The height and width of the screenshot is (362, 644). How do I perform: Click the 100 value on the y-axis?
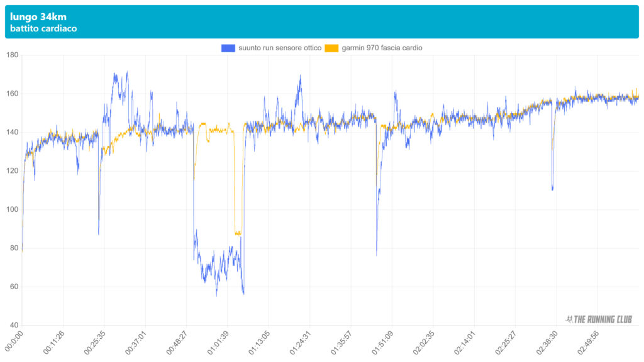click(11, 210)
